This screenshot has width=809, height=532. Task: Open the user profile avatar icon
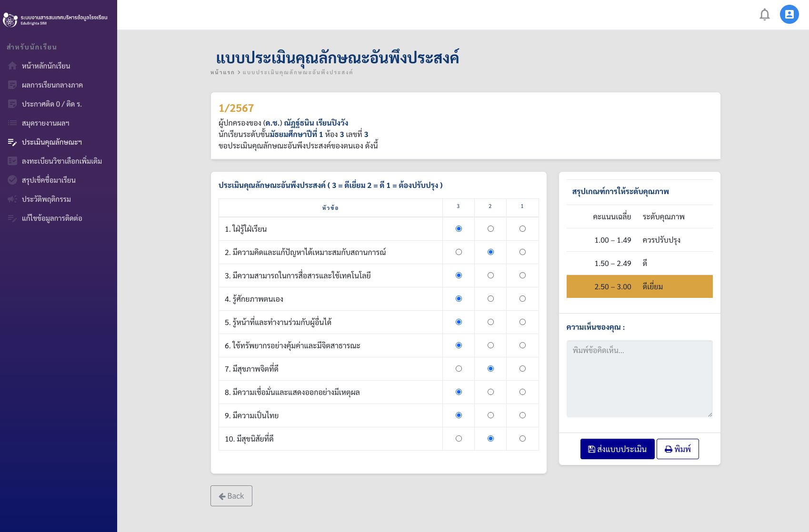789,14
